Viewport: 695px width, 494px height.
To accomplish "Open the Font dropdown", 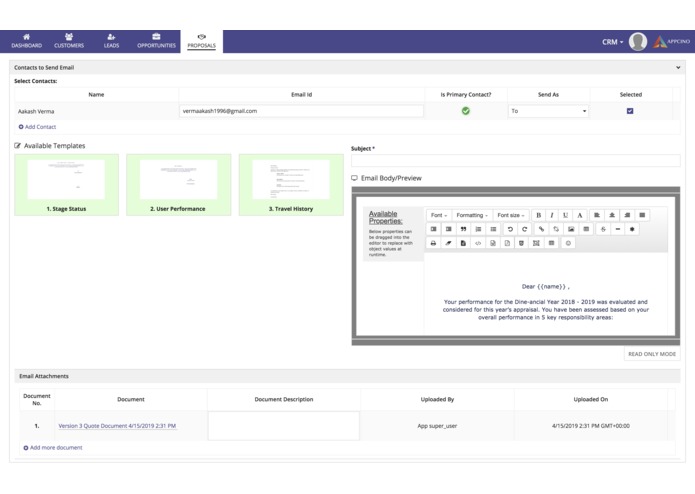I will 439,215.
